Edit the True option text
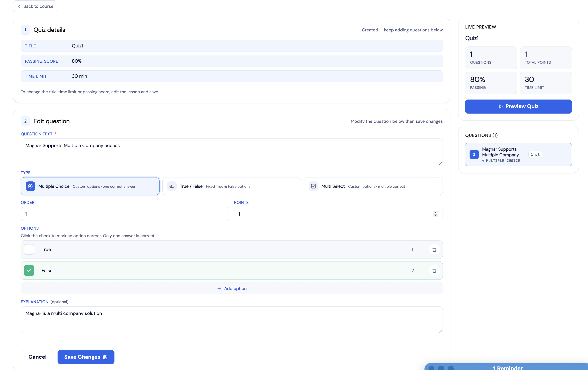Viewport: 588px width, 370px height. point(46,250)
